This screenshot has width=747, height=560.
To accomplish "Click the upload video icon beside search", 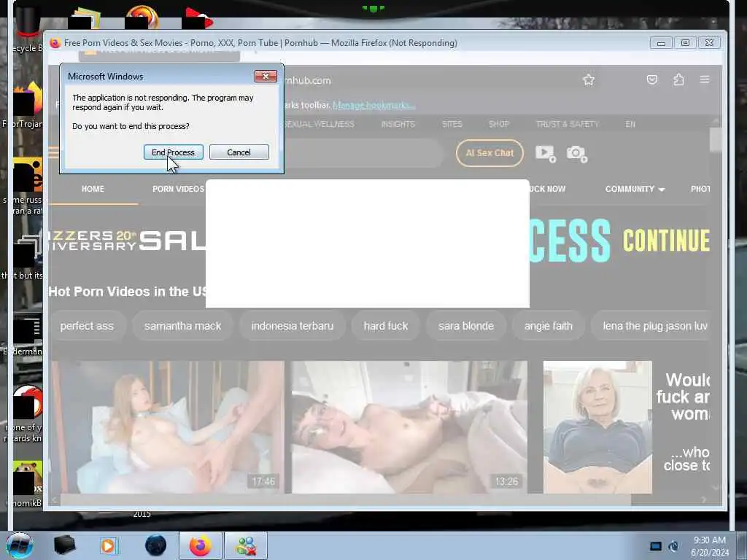I will (x=546, y=153).
